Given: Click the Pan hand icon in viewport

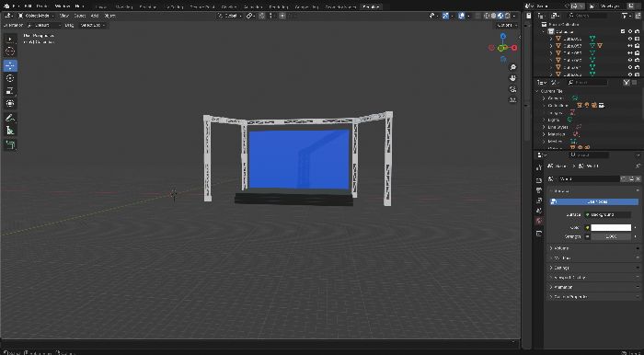Looking at the screenshot, I should pos(512,78).
